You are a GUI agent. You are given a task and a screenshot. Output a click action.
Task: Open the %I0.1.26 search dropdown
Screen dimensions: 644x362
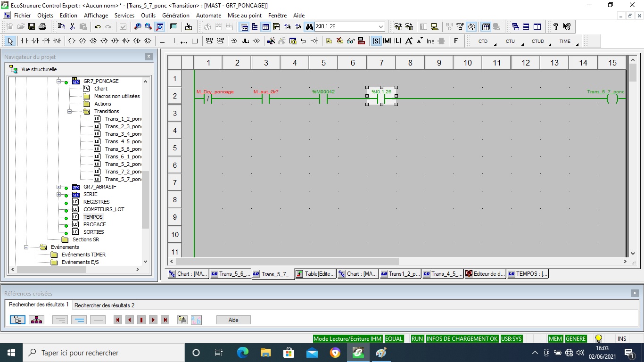(x=381, y=27)
